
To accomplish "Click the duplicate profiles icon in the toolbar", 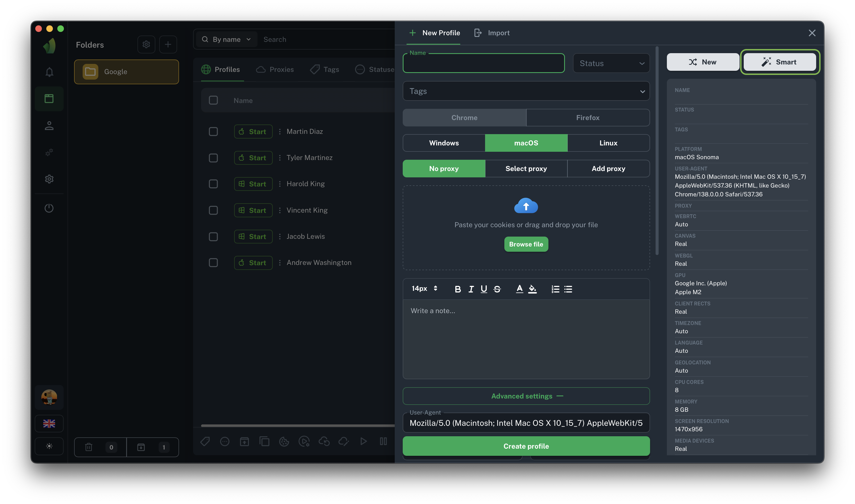I will (x=264, y=441).
